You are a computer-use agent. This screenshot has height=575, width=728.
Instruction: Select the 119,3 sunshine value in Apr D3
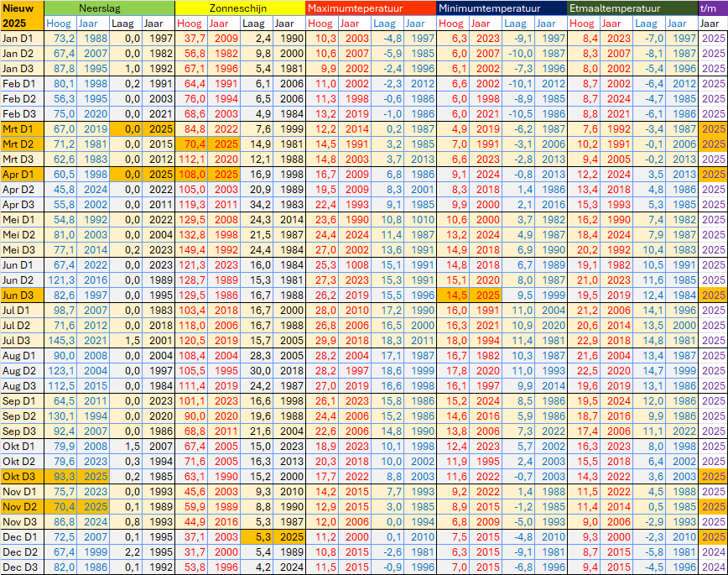coord(191,205)
